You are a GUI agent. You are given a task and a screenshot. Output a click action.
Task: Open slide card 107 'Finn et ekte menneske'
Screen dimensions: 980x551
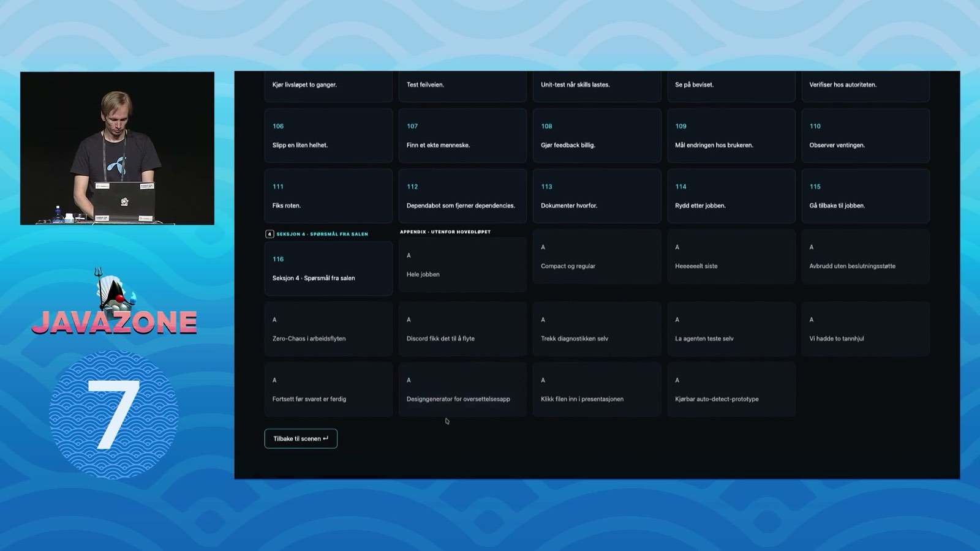click(x=462, y=135)
